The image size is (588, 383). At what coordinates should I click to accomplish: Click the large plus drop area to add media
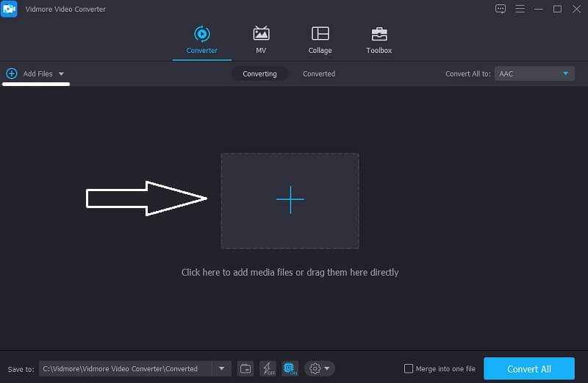pos(290,200)
